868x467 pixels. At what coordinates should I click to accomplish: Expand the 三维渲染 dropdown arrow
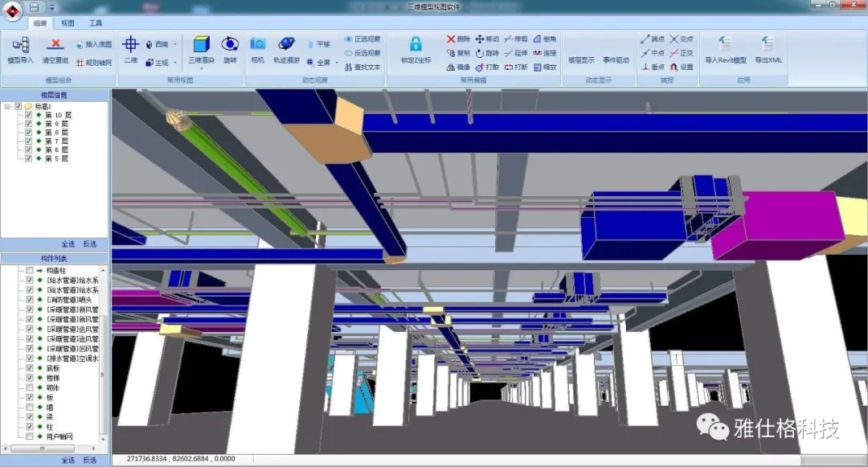[202, 68]
